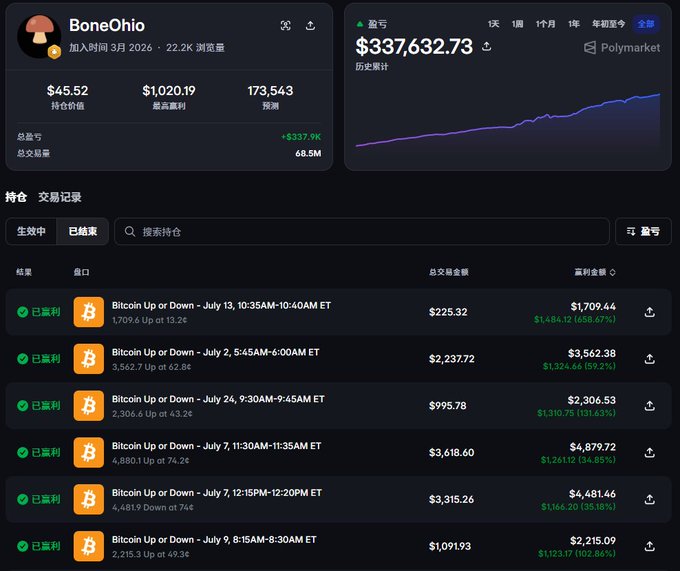Open Bitcoin Up or Down July 24 9:30AM market
The height and width of the screenshot is (571, 680).
click(x=218, y=399)
